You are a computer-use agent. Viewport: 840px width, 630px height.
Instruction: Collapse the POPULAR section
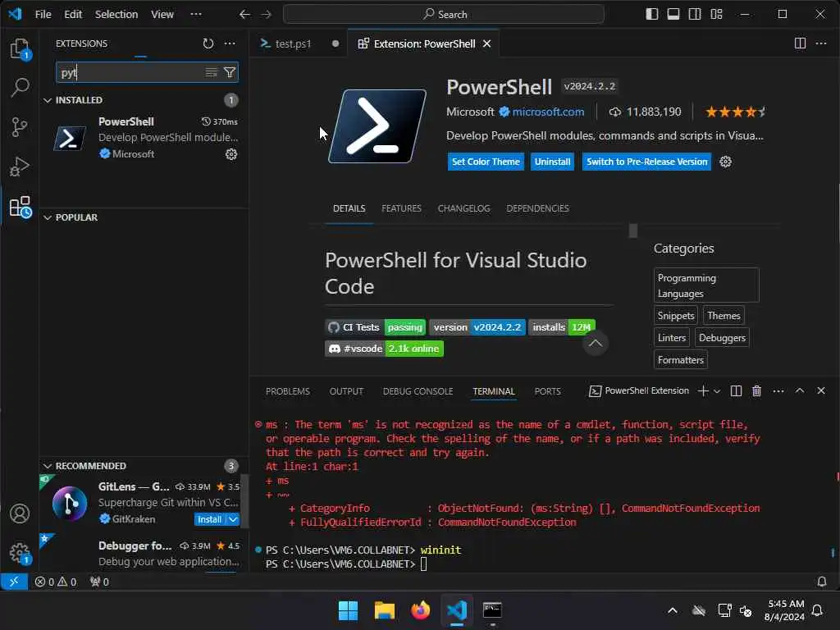click(48, 217)
